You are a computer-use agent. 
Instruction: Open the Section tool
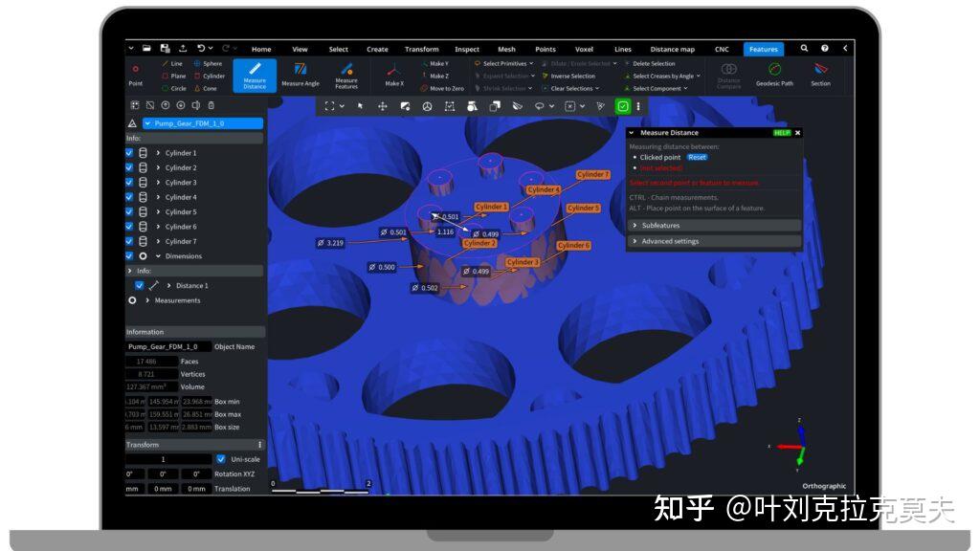click(820, 75)
